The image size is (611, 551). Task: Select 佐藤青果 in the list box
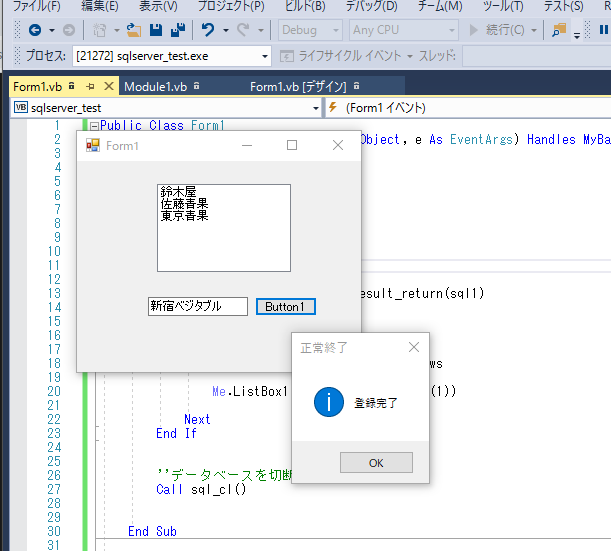pyautogui.click(x=185, y=203)
